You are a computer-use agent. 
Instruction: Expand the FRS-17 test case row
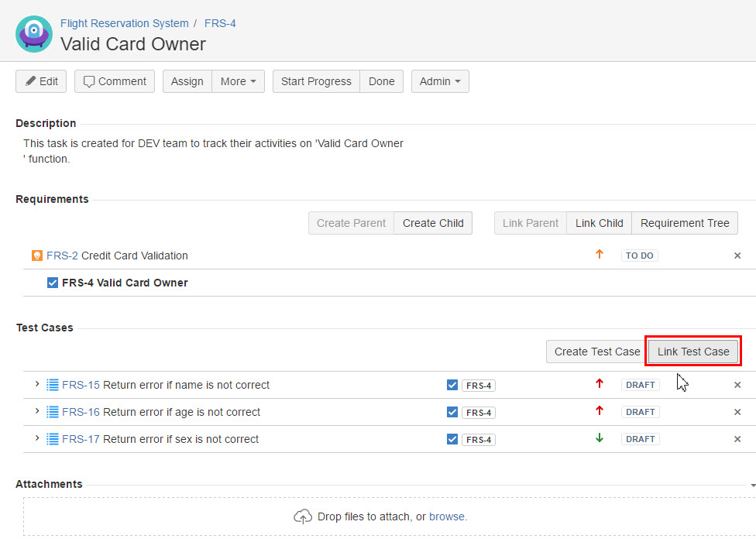point(36,438)
